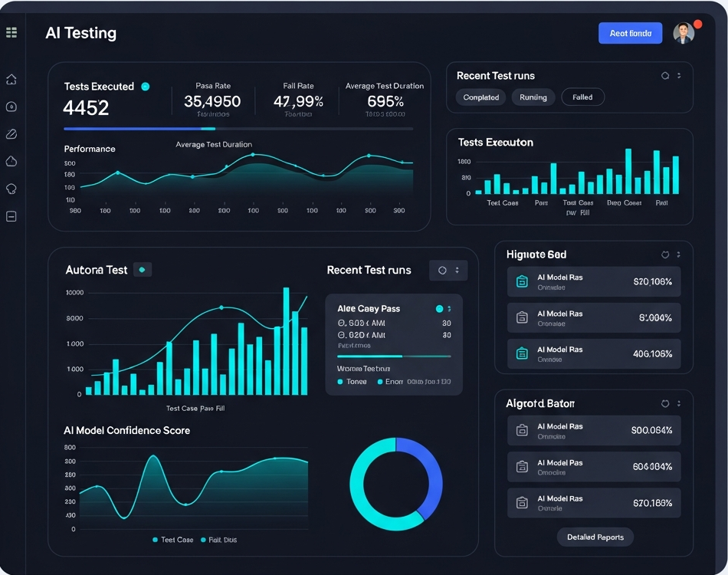Expand the sort arrows in top Recent Test runs
The height and width of the screenshot is (575, 728).
(x=679, y=76)
